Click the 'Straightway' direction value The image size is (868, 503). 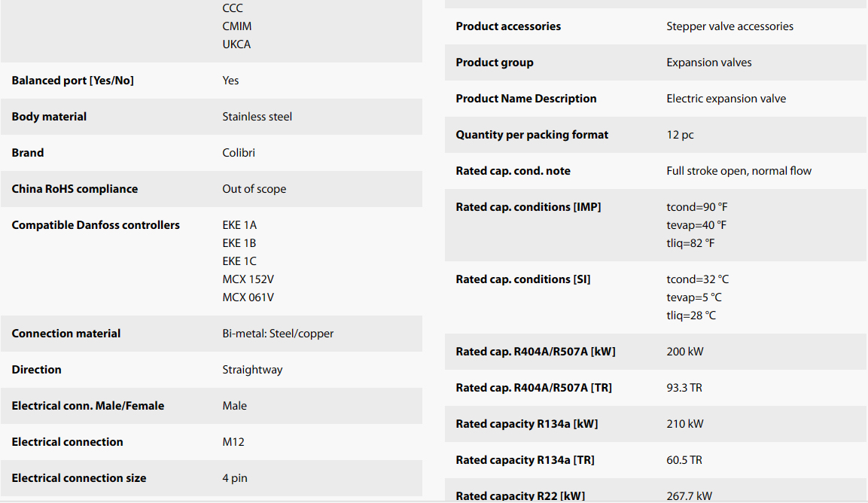(x=252, y=370)
